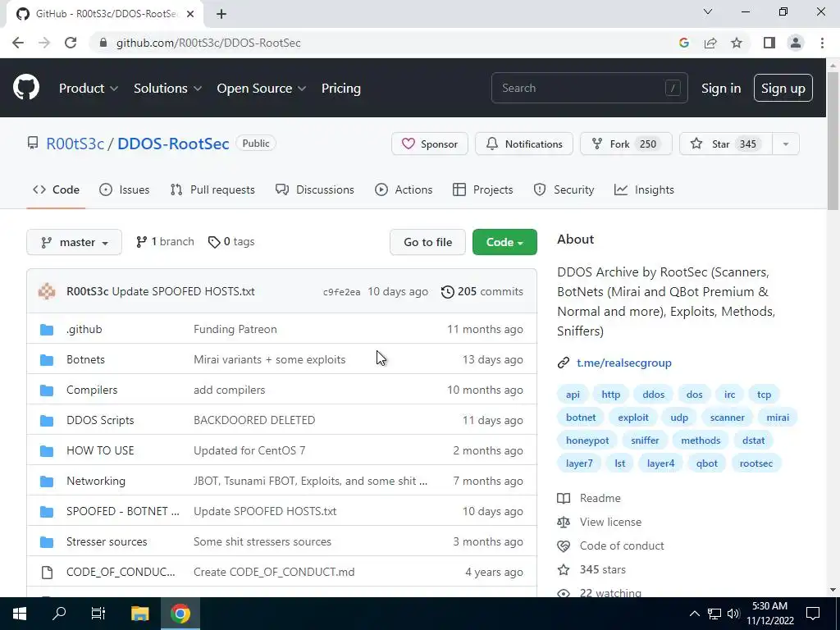840x630 pixels.
Task: Expand the Open Source menu
Action: point(262,89)
